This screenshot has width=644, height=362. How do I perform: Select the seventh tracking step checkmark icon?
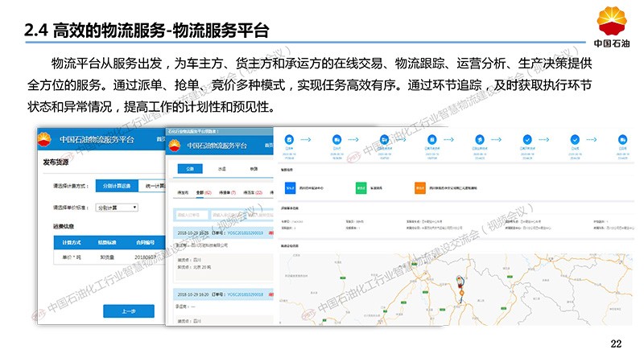coord(575,139)
